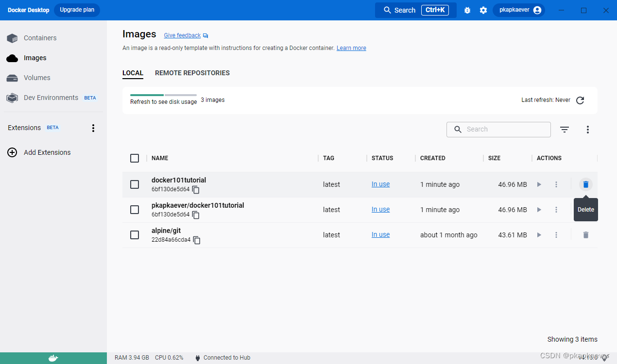Screen dimensions: 617x364
Task: Click the CPU 0.62% status entry
Action: click(169, 358)
